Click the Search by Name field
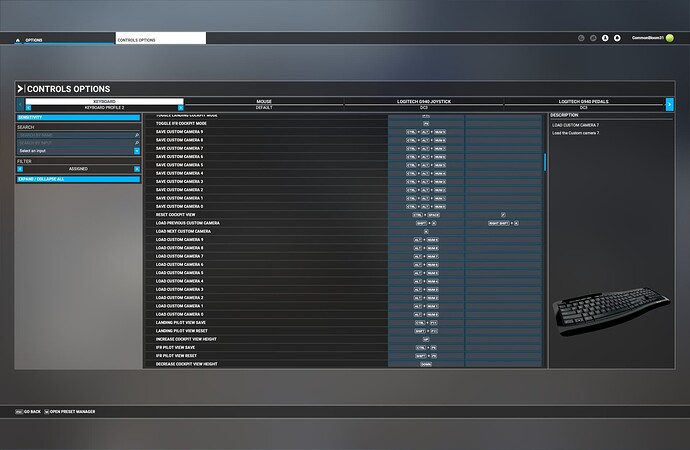Viewport: 690px width, 450px height. click(75, 135)
